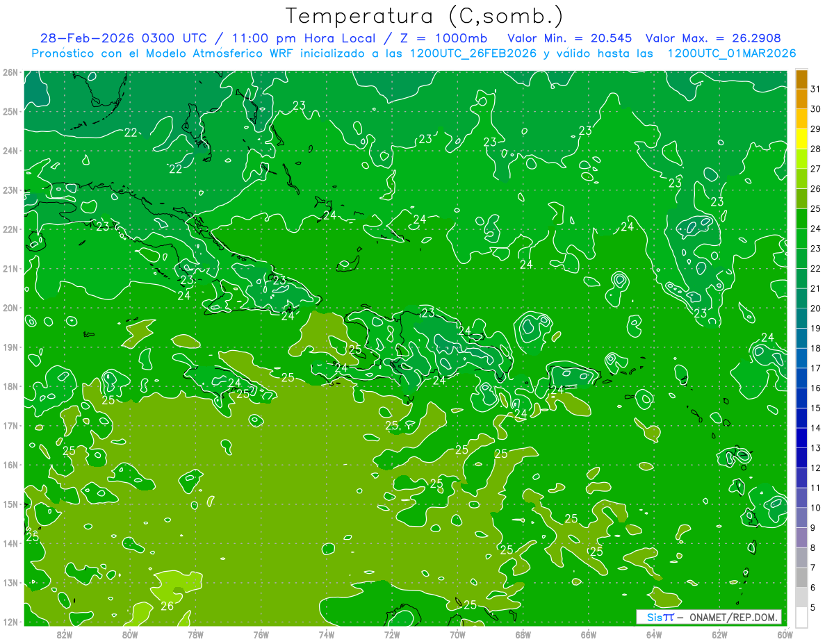Select the 16N latitude axis label
The height and width of the screenshot is (644, 834).
point(10,465)
